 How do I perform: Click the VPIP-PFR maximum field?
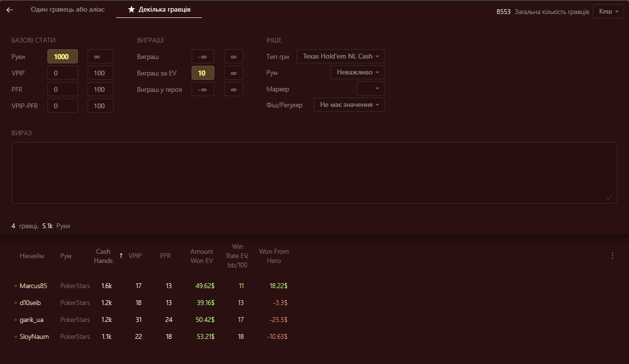[101, 106]
